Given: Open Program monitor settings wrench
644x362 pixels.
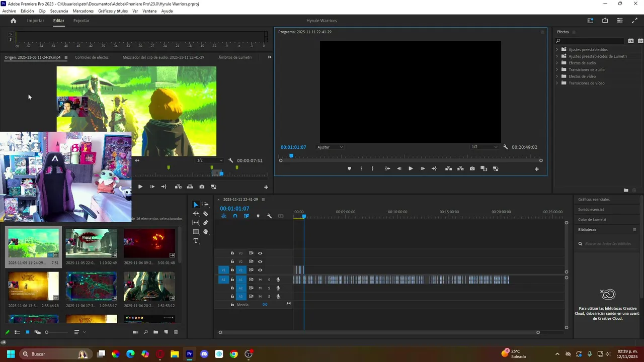Looking at the screenshot, I should tap(505, 147).
